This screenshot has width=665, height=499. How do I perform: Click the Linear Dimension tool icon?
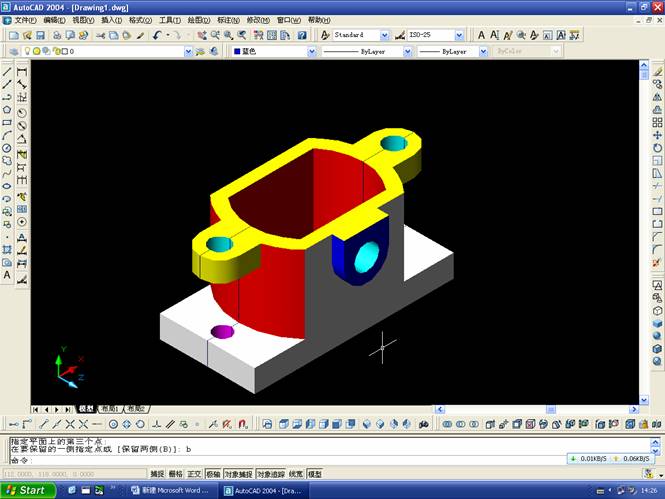[22, 72]
